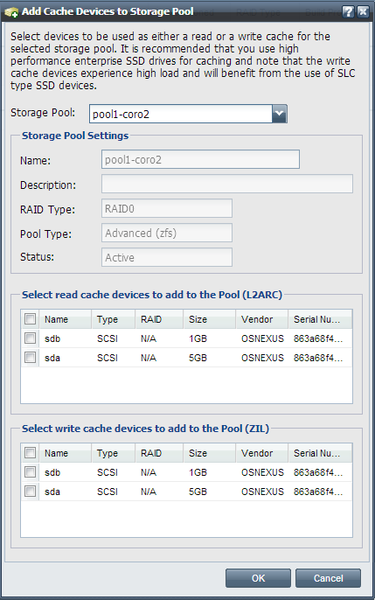Check sdb in the write cache (ZIL) list
The image size is (375, 600).
point(30,472)
